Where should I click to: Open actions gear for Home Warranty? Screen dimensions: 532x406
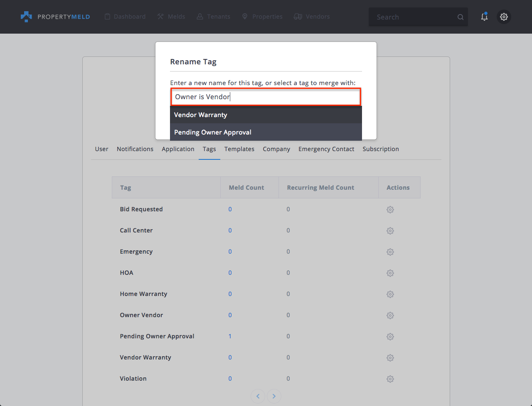pyautogui.click(x=390, y=294)
